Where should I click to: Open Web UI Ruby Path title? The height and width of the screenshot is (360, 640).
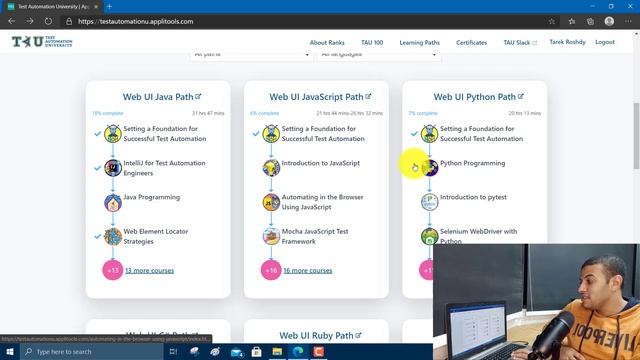click(316, 336)
